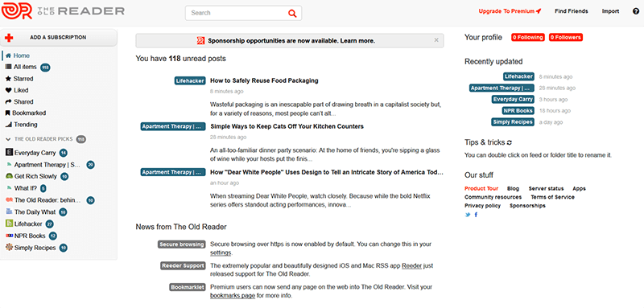
Task: Click Everyday Carry tag in Recently updated
Action: (x=513, y=99)
